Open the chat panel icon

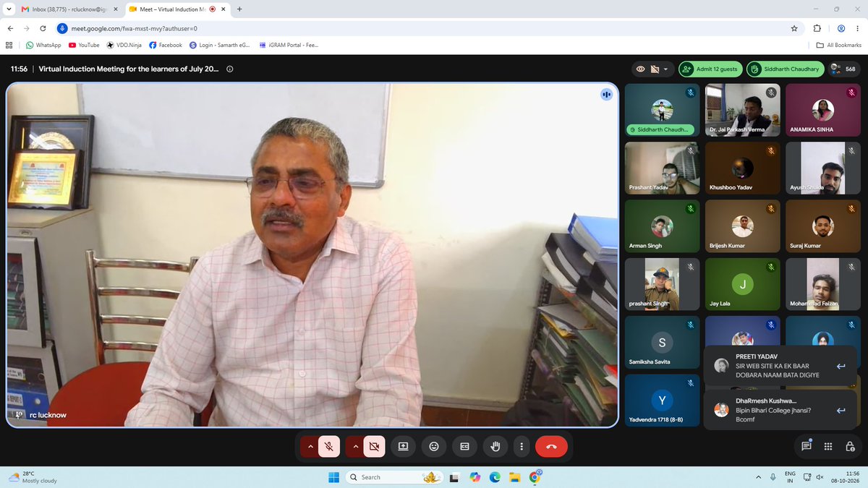click(x=806, y=447)
